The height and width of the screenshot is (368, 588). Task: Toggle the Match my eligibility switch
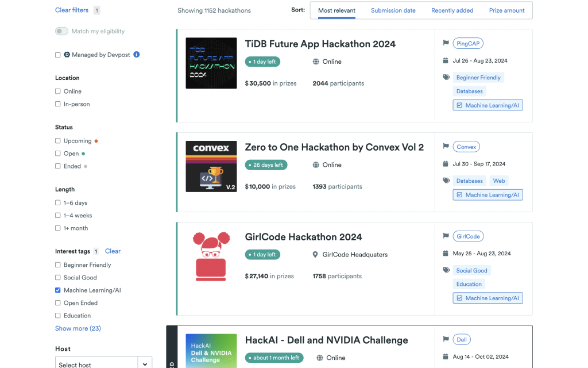coord(61,31)
